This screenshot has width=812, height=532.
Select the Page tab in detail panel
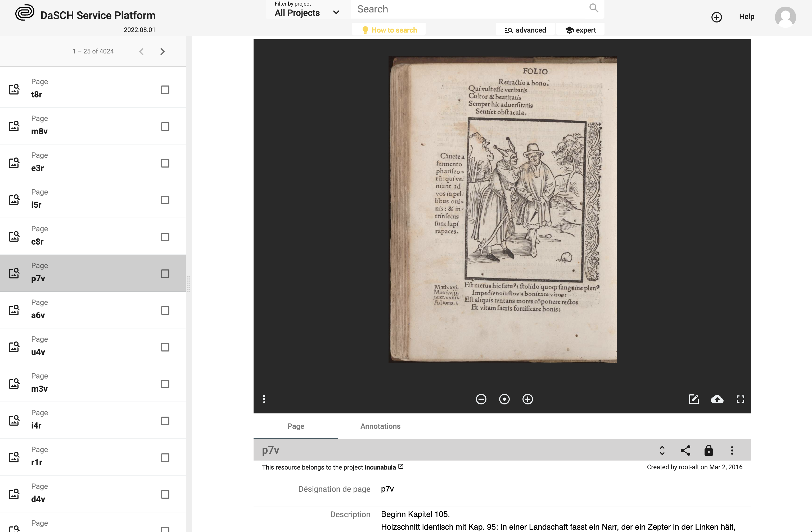(x=296, y=426)
